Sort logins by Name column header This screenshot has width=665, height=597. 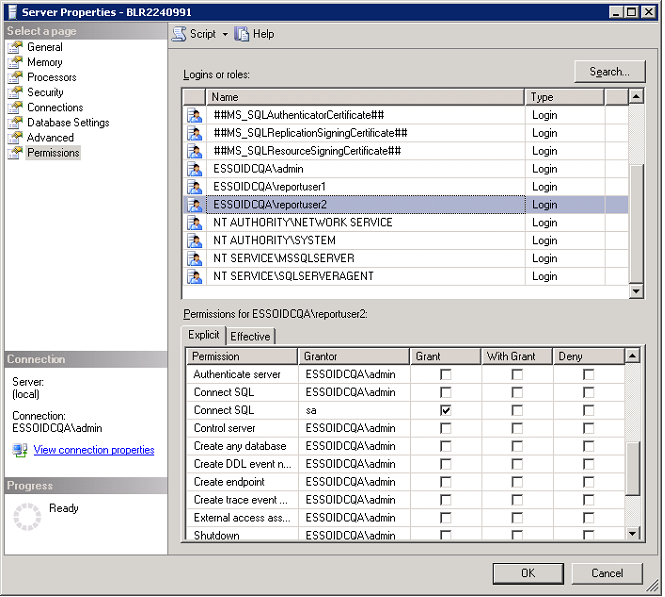(x=365, y=97)
